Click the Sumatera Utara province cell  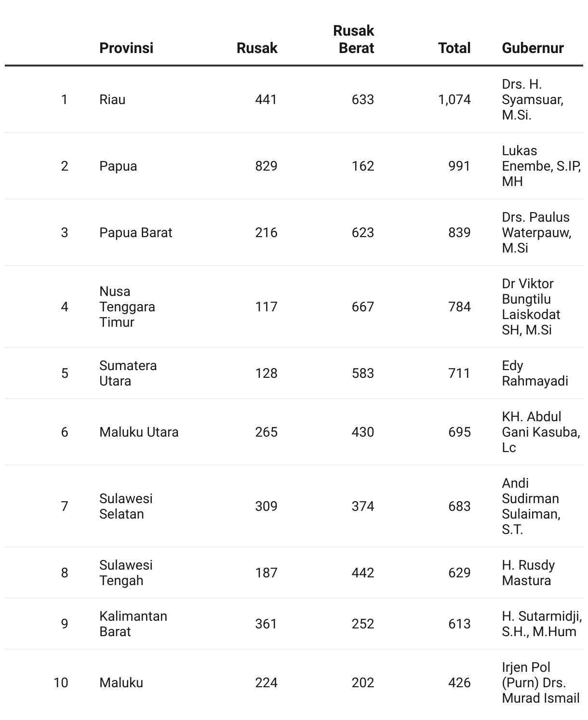click(x=128, y=373)
